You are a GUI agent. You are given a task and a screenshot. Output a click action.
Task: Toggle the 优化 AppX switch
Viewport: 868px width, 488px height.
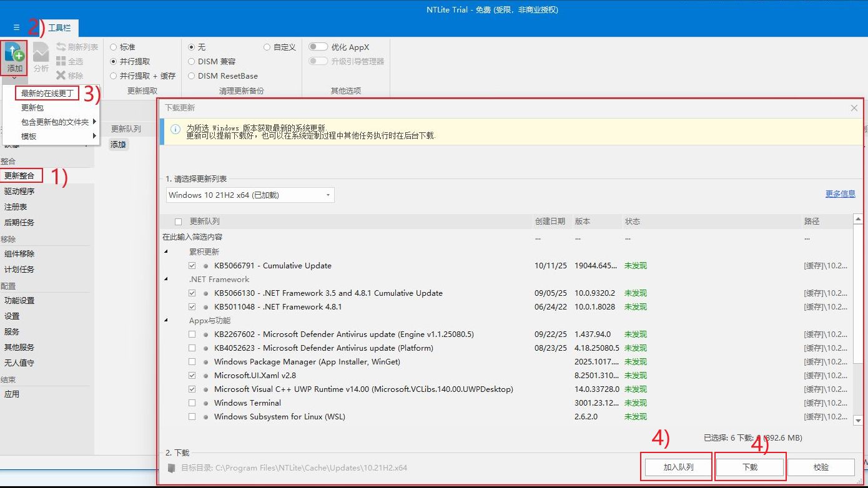pyautogui.click(x=318, y=47)
